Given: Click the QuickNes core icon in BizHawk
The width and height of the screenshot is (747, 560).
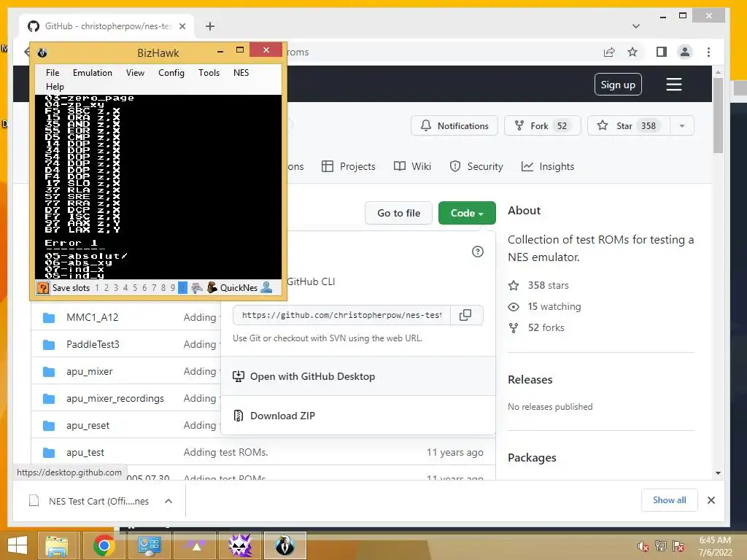Looking at the screenshot, I should point(212,287).
